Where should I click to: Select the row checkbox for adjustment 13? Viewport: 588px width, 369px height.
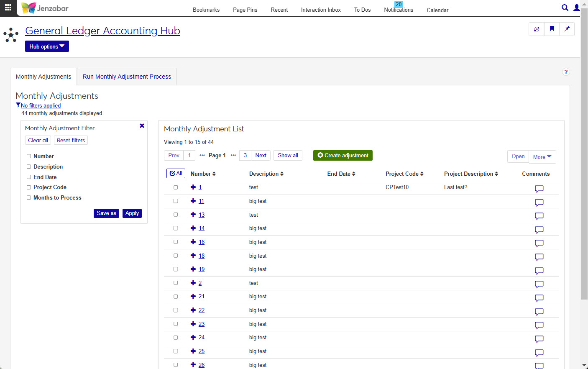tap(176, 215)
